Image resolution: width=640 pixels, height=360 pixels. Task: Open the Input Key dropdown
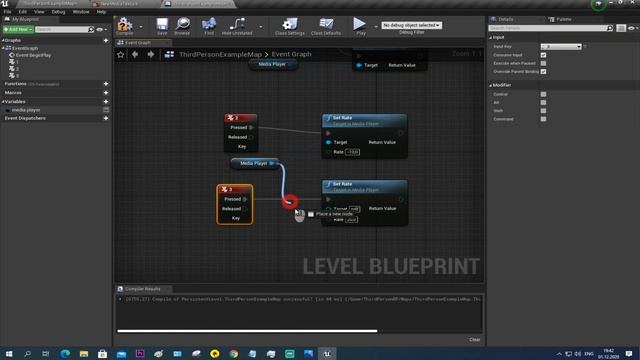(x=561, y=47)
